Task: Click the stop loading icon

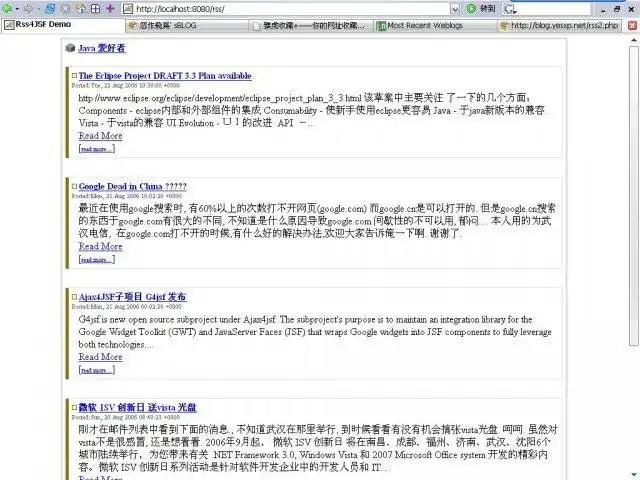Action: pos(66,8)
